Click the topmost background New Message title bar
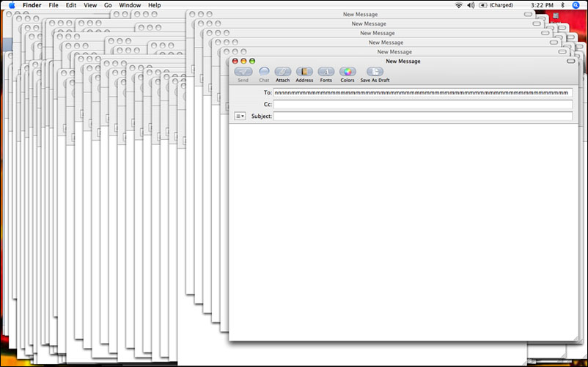 pos(360,14)
